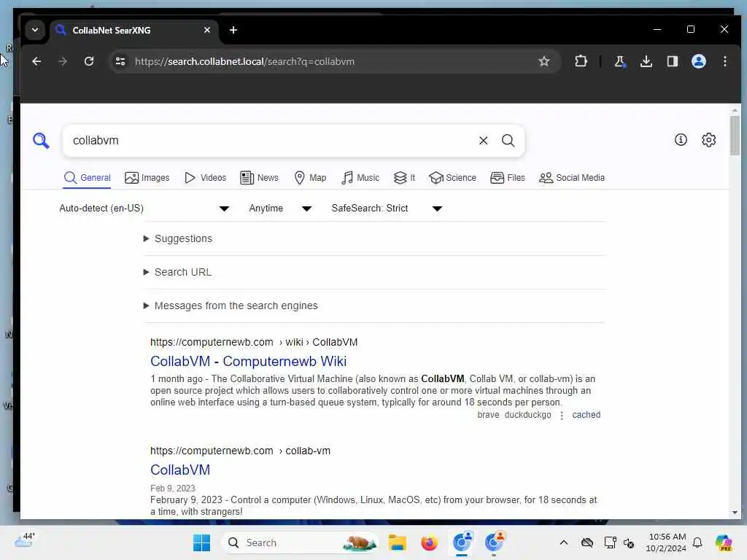This screenshot has width=747, height=560.
Task: Show hidden system tray icons
Action: point(564,542)
